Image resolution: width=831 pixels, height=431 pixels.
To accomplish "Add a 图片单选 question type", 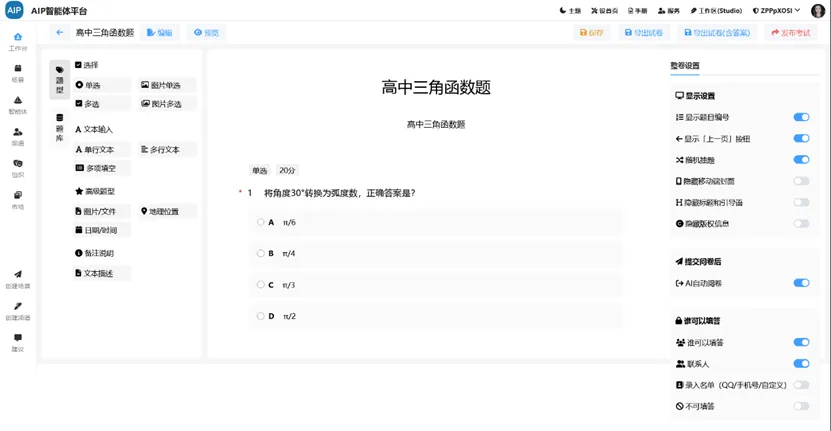I will coord(167,85).
